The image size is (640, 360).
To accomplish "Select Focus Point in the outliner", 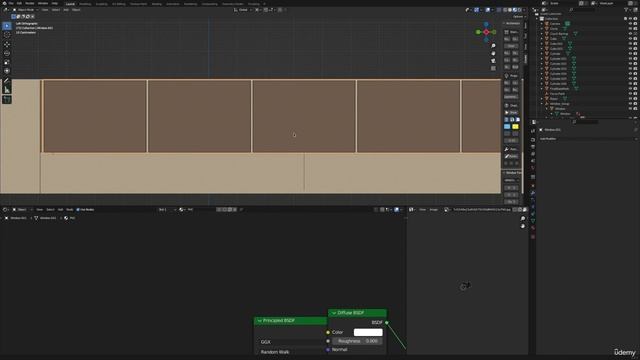I will [x=557, y=93].
